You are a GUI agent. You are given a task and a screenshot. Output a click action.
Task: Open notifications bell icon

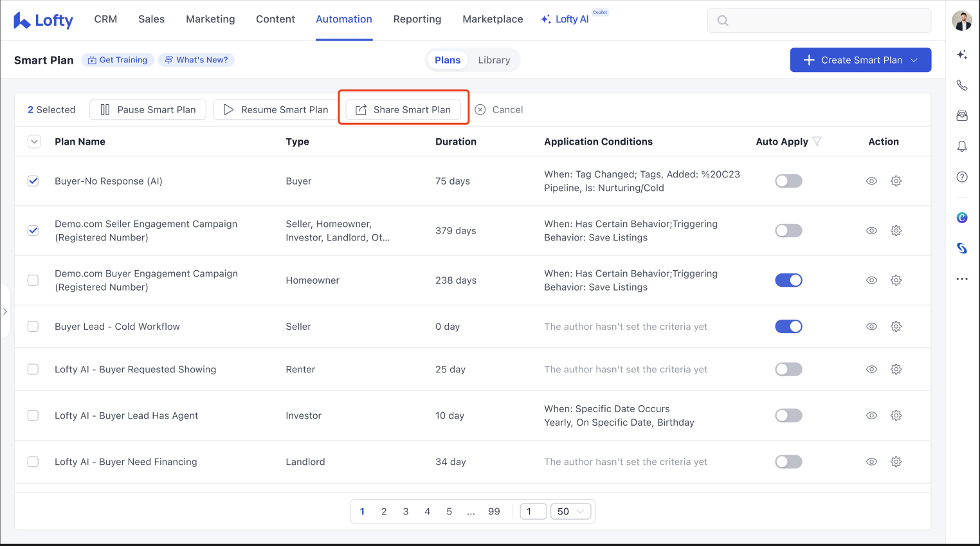click(962, 147)
